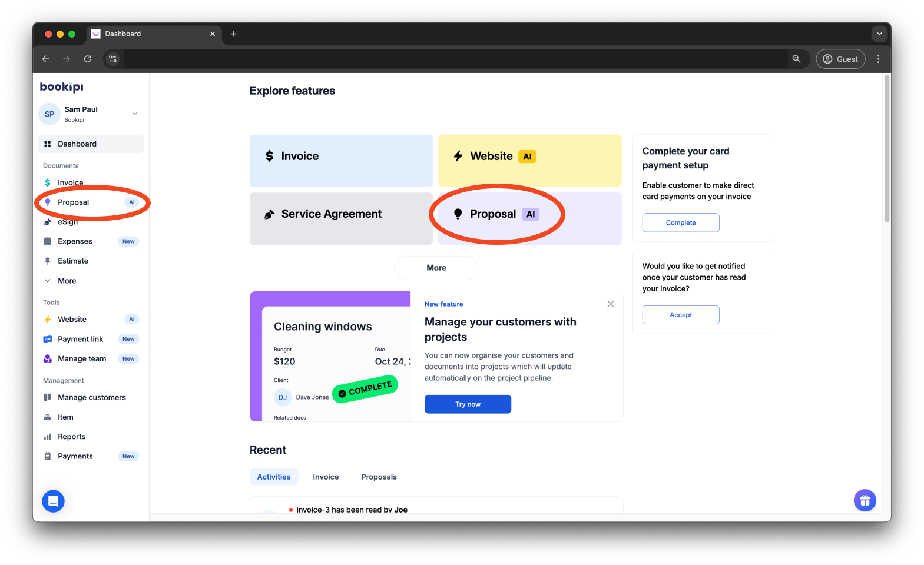Click the browser back arrow
Image resolution: width=924 pixels, height=565 pixels.
pos(46,59)
